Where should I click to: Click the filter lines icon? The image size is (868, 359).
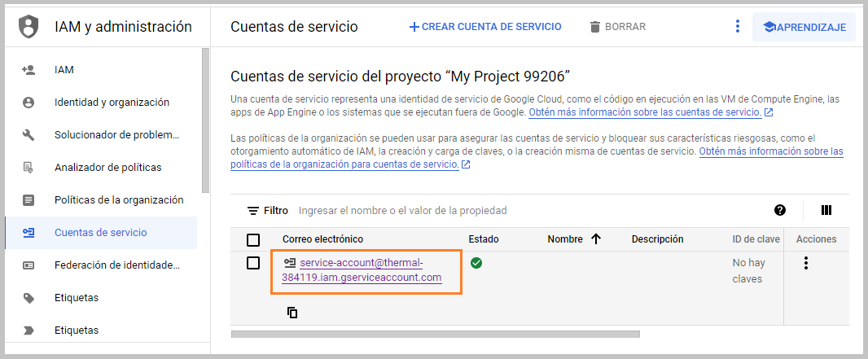(x=253, y=211)
